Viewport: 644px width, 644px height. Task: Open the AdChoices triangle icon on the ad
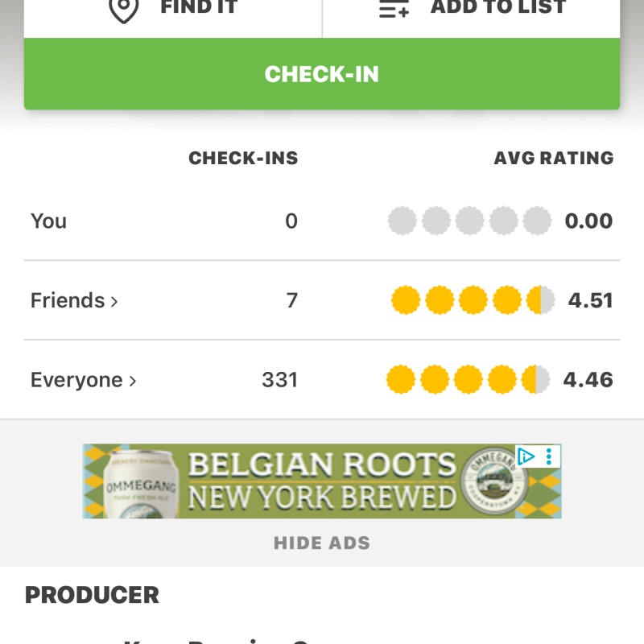(x=526, y=456)
